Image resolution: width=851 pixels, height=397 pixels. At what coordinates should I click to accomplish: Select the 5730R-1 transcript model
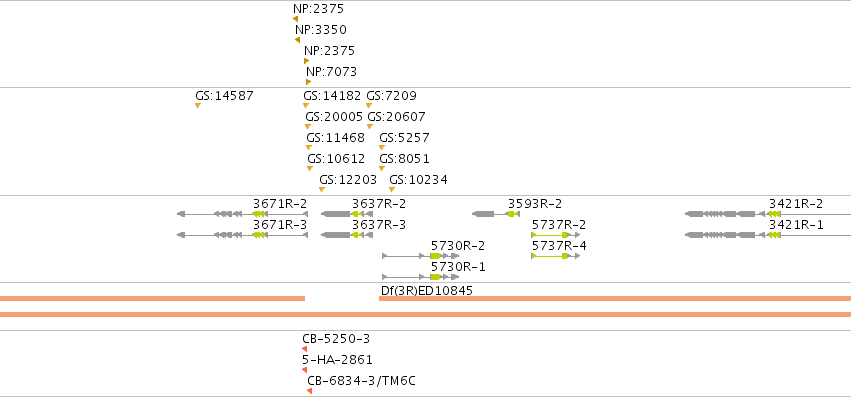(421, 277)
